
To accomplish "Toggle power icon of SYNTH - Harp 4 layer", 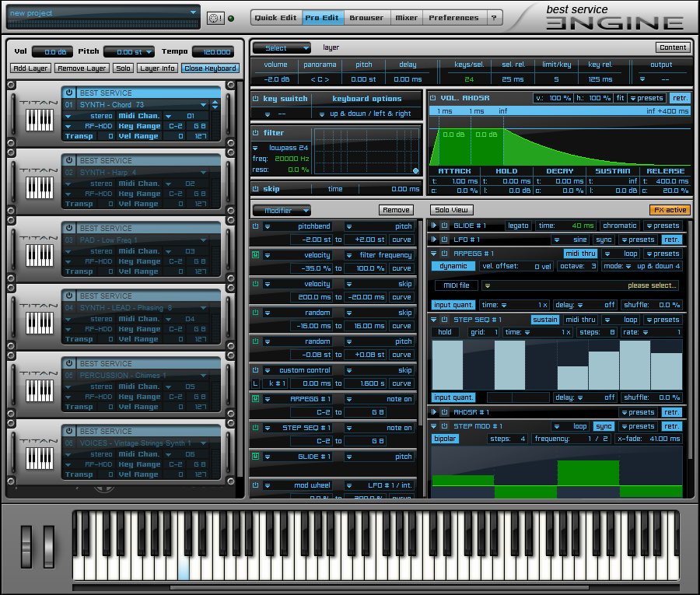I will pos(69,160).
